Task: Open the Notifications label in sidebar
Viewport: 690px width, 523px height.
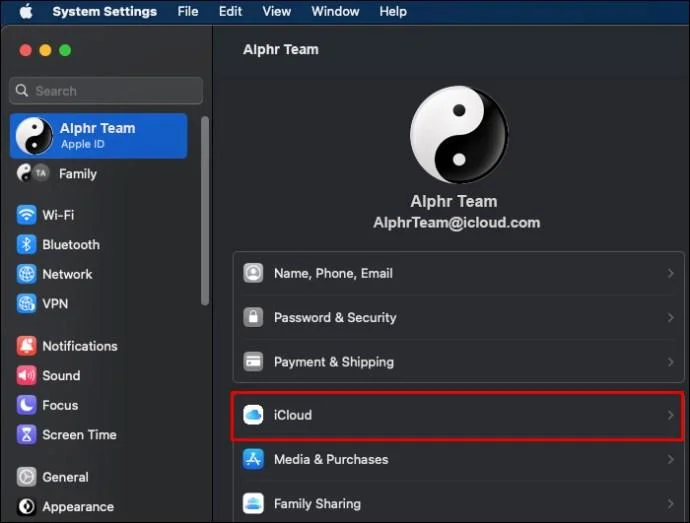Action: click(x=80, y=346)
